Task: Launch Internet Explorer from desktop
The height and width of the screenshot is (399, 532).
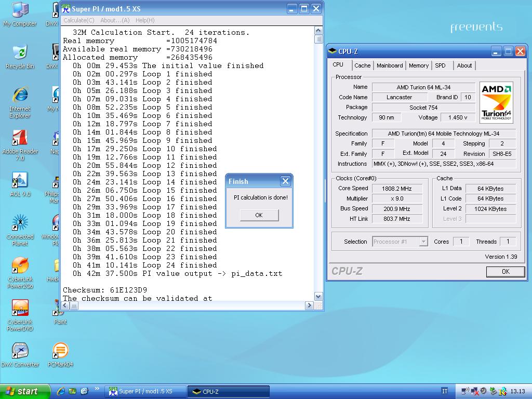Action: pyautogui.click(x=20, y=102)
